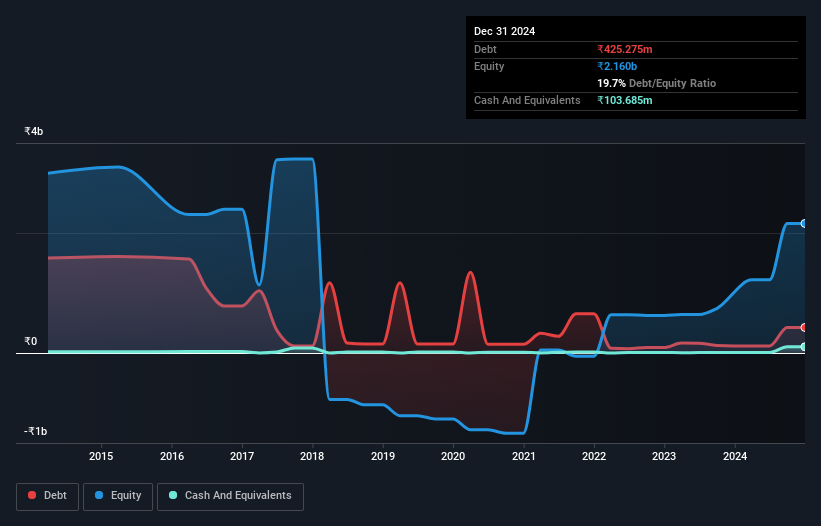Click the Equity row label in tooltip

pyautogui.click(x=489, y=66)
